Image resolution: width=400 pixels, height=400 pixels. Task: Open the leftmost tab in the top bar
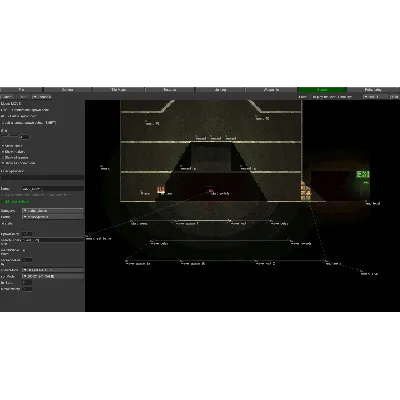tap(21, 90)
